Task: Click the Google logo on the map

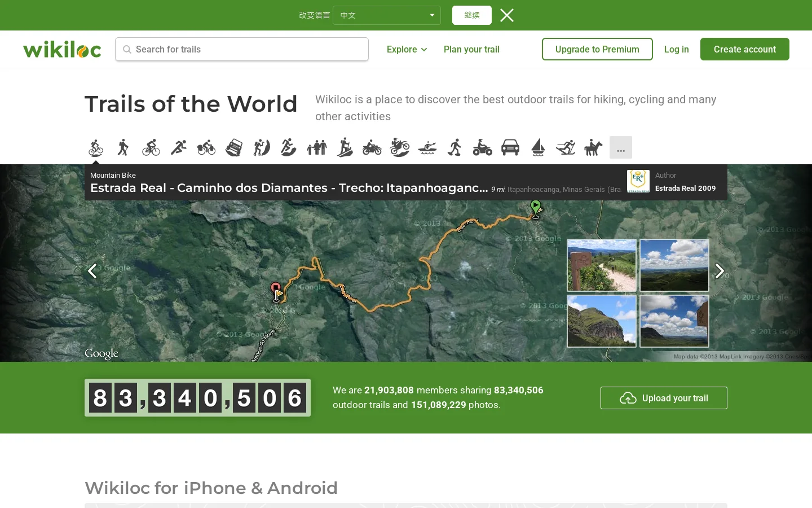Action: [101, 354]
